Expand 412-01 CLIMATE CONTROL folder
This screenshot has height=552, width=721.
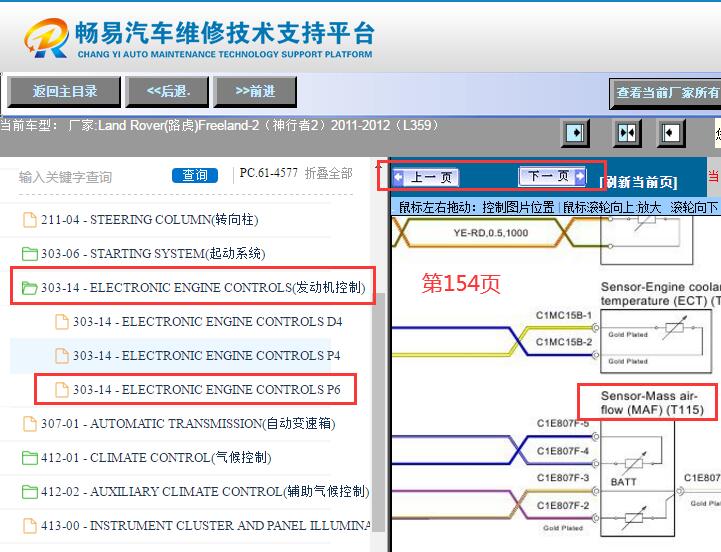click(x=156, y=458)
